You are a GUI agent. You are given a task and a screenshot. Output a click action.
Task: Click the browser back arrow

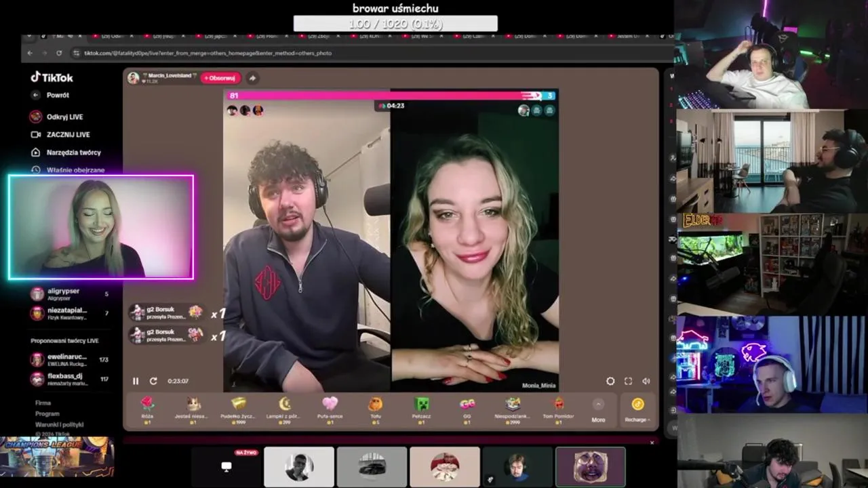pos(30,53)
